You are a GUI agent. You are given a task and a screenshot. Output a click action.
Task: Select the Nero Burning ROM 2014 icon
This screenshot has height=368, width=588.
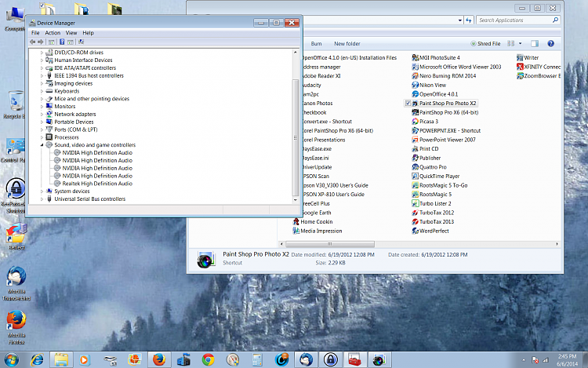(x=415, y=76)
